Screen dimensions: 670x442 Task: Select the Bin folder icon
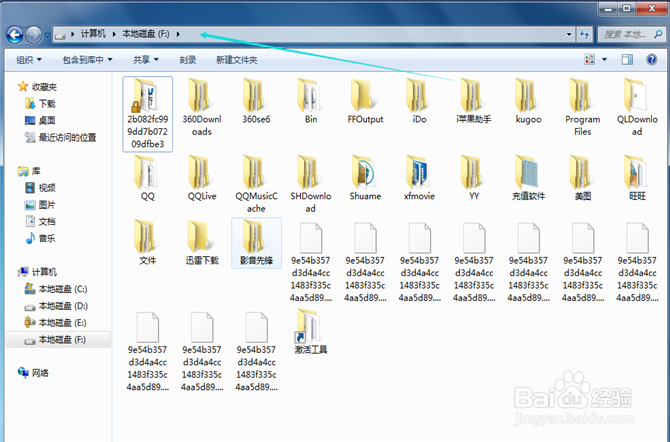tap(310, 95)
